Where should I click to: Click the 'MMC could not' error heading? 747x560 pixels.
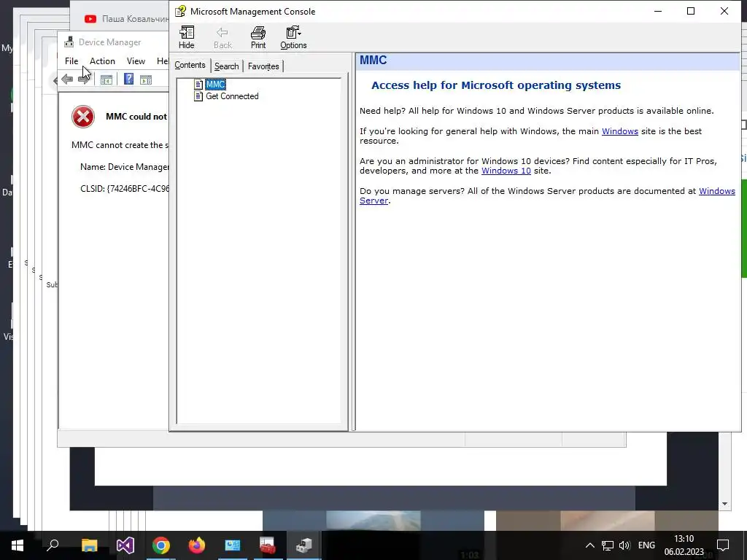click(136, 117)
